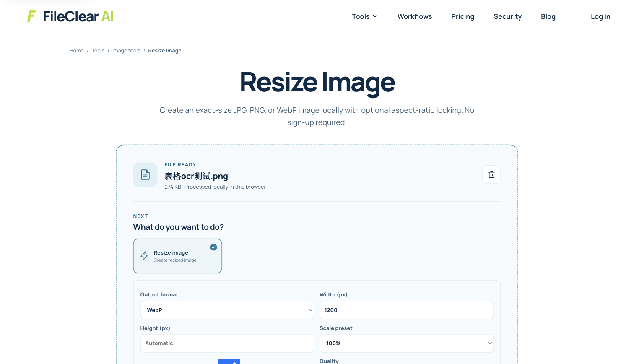Select the Resize image option card

tap(177, 256)
